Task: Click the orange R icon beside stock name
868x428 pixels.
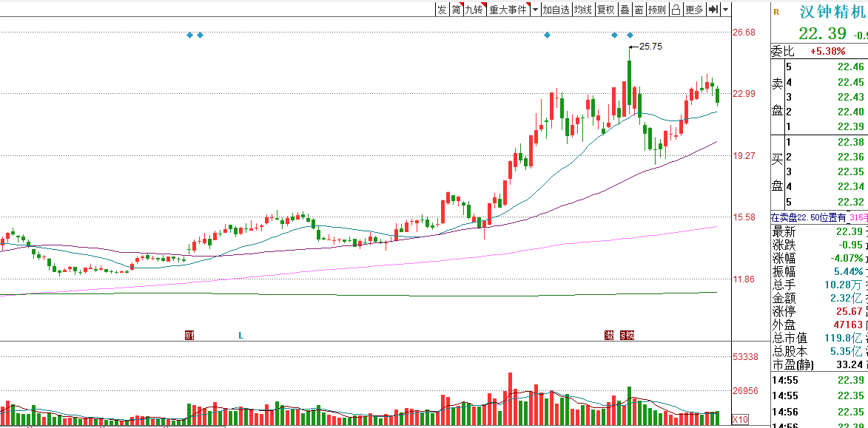Action: tap(777, 12)
